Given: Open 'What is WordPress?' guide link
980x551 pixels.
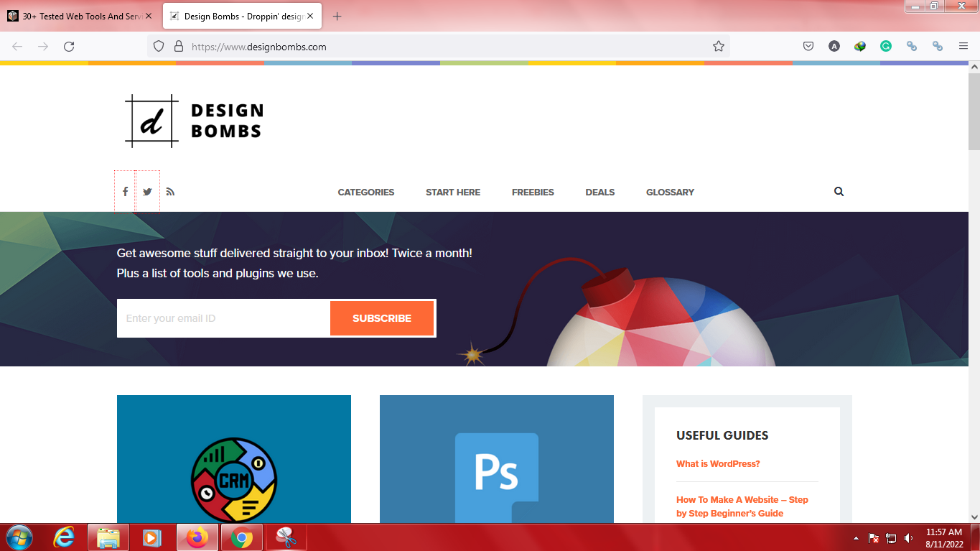Looking at the screenshot, I should [x=718, y=464].
